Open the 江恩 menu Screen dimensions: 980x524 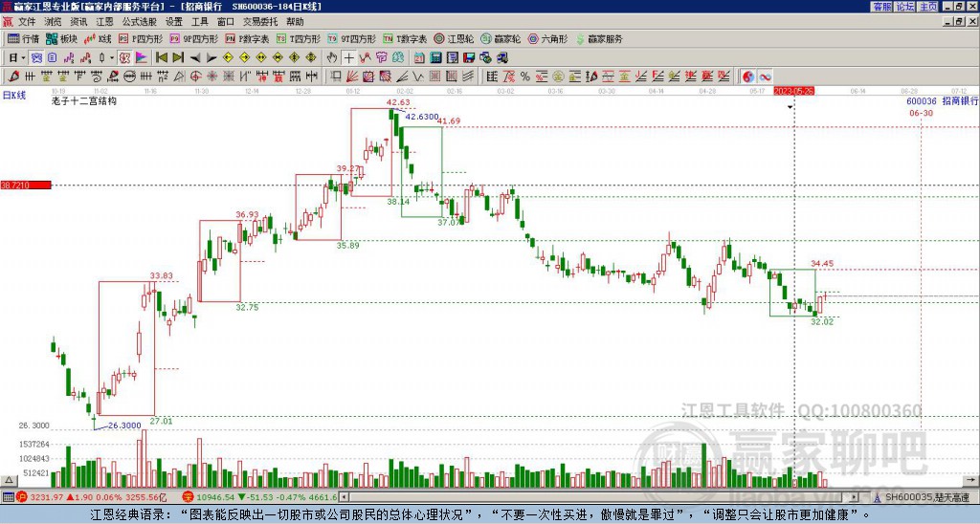(x=104, y=22)
